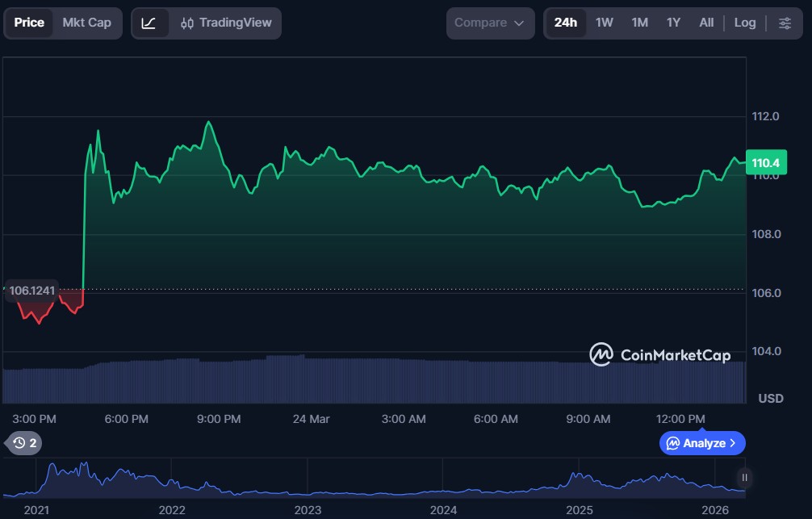
Task: Click the 106.1241 opening price label
Action: (x=32, y=290)
